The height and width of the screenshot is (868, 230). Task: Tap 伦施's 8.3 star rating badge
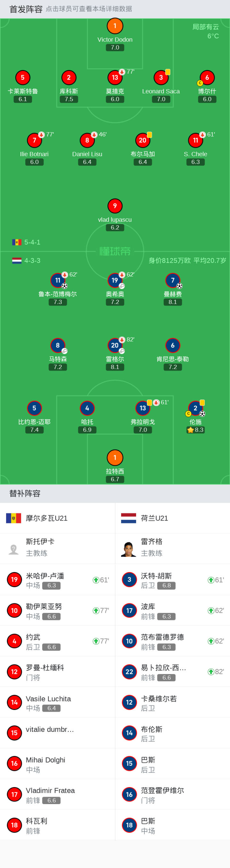click(195, 430)
